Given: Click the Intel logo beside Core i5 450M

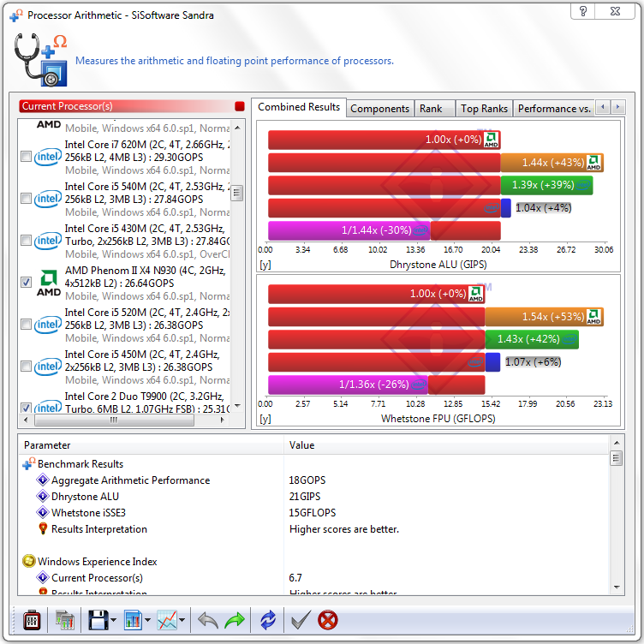Looking at the screenshot, I should point(48,367).
